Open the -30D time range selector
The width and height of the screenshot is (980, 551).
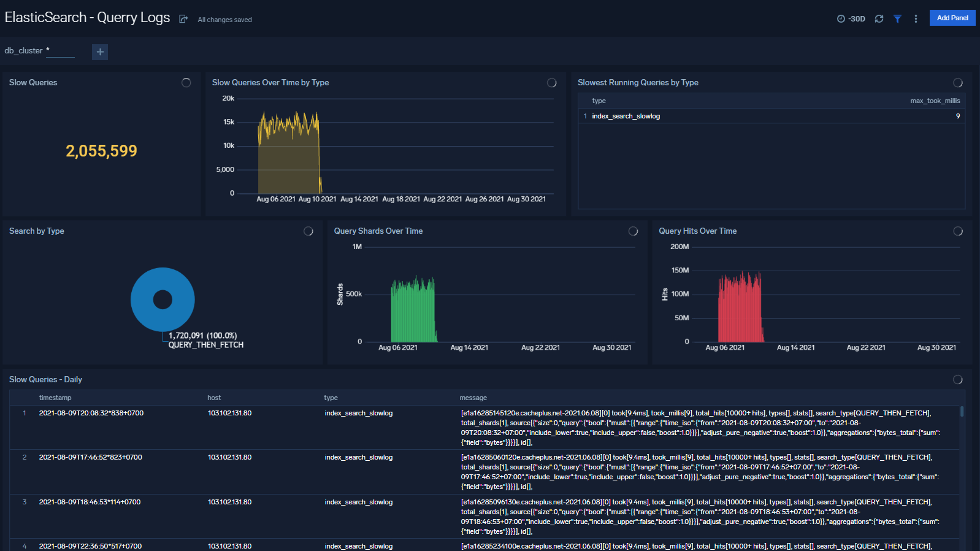851,19
